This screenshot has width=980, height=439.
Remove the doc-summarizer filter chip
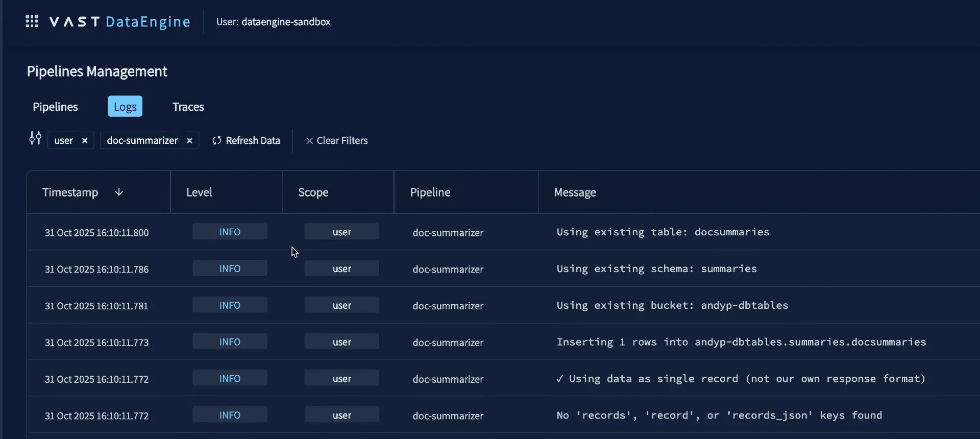189,140
